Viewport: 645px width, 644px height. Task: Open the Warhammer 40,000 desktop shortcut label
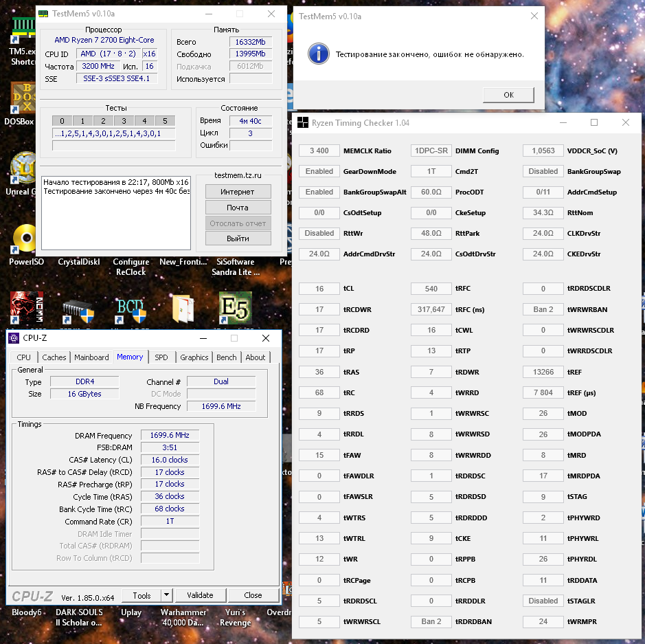[183, 617]
